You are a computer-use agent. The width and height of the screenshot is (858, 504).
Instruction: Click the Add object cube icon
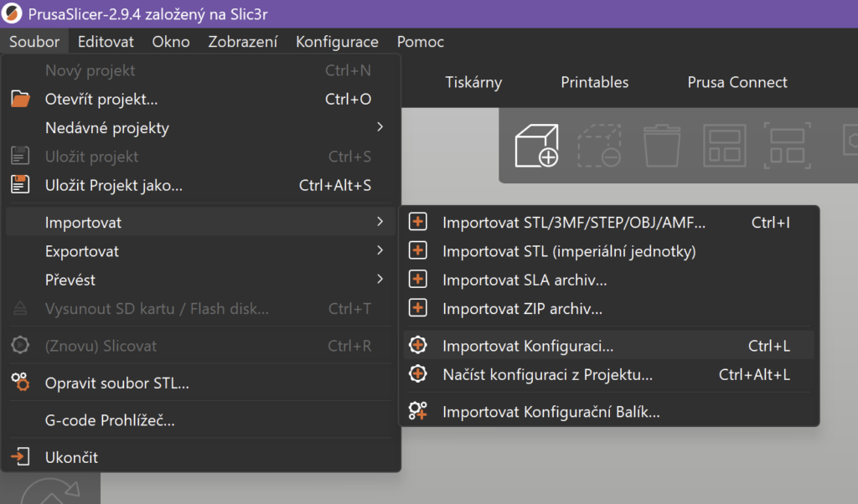tap(536, 145)
